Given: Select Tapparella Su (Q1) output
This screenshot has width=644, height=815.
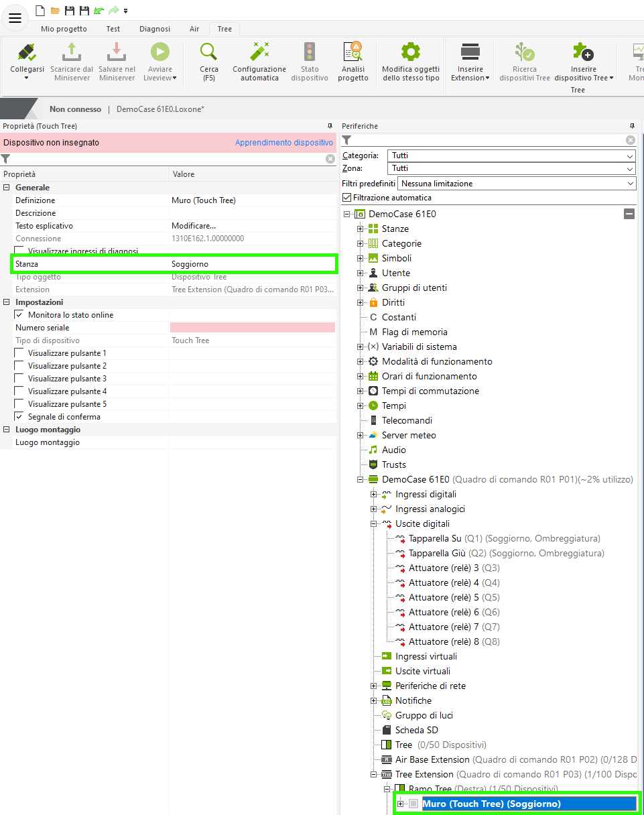Looking at the screenshot, I should pos(435,539).
